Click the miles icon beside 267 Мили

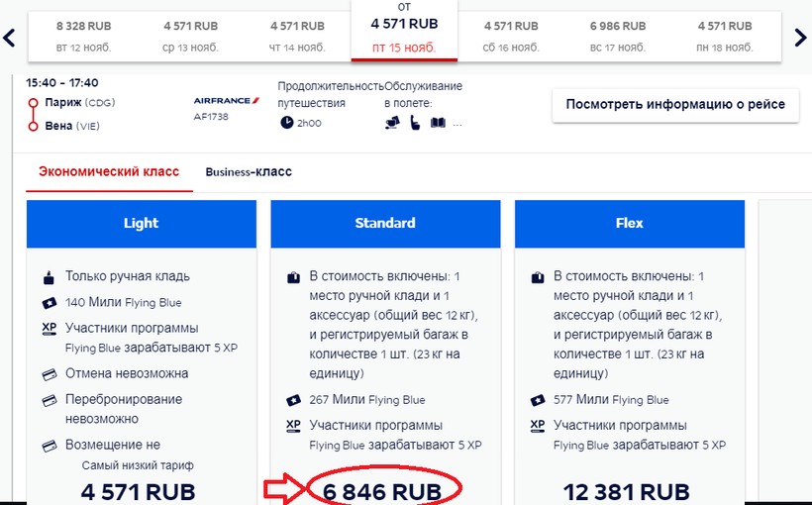tap(292, 400)
